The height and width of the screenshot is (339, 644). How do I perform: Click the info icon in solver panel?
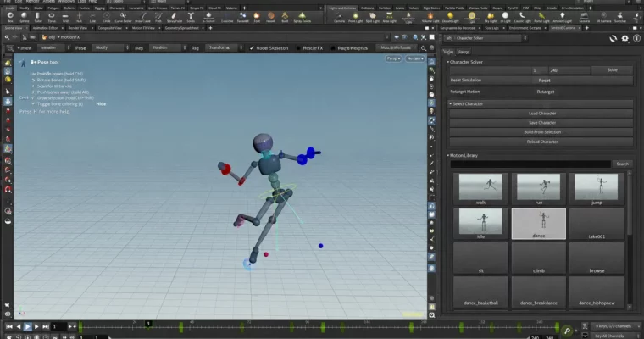(636, 38)
